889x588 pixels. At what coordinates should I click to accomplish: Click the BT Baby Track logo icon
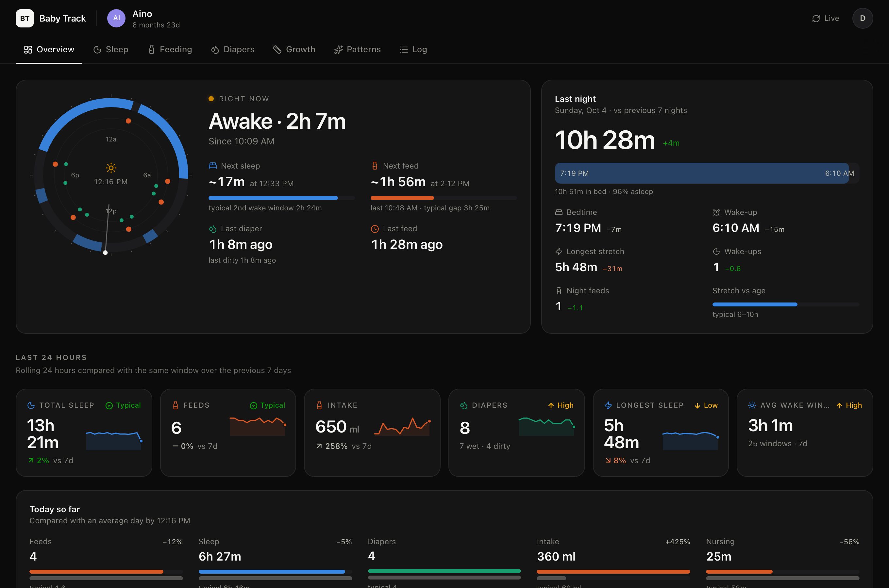[x=25, y=18]
